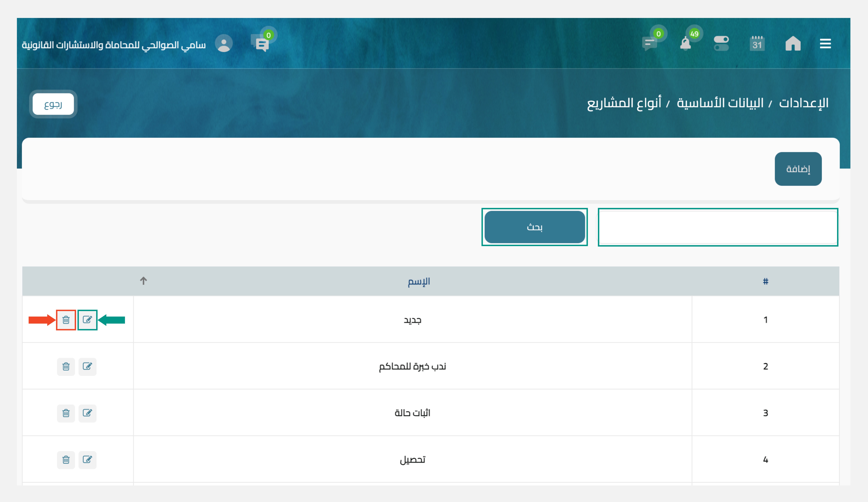
Task: Open chat icon next to user avatar
Action: point(261,44)
